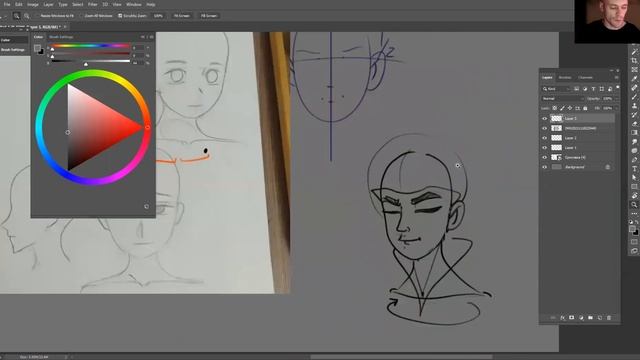Close the open document tab
Viewport: 640px width, 360px height.
tap(65, 27)
